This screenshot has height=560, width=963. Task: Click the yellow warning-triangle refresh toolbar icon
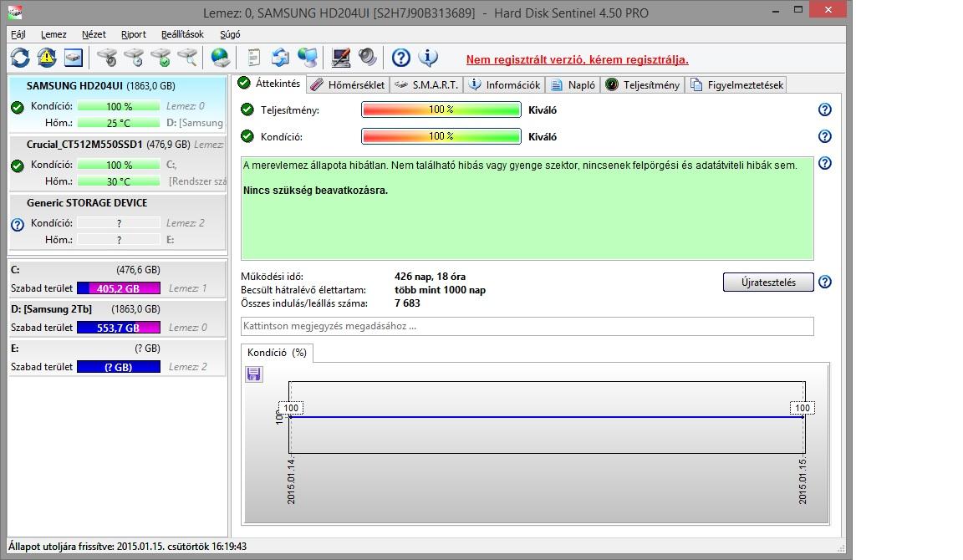tap(47, 59)
